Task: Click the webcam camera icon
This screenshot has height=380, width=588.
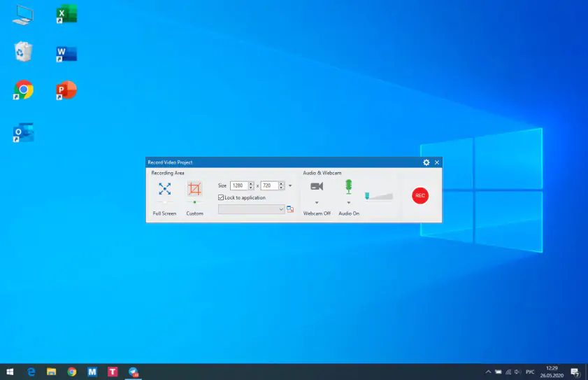Action: pyautogui.click(x=317, y=186)
